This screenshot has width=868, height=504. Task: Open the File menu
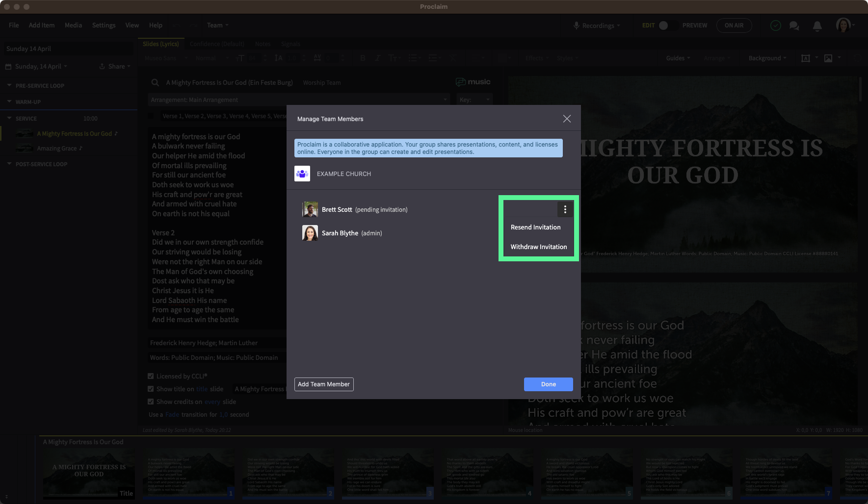pyautogui.click(x=14, y=25)
